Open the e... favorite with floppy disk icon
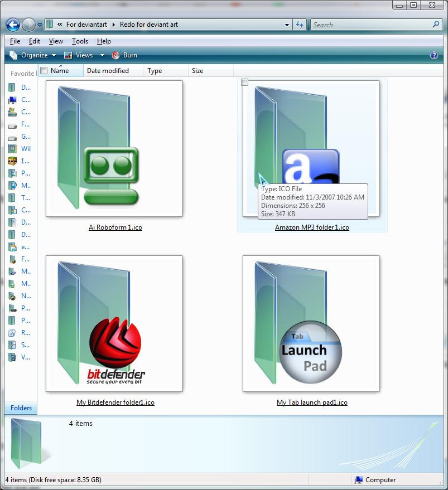The image size is (448, 490). (20, 247)
